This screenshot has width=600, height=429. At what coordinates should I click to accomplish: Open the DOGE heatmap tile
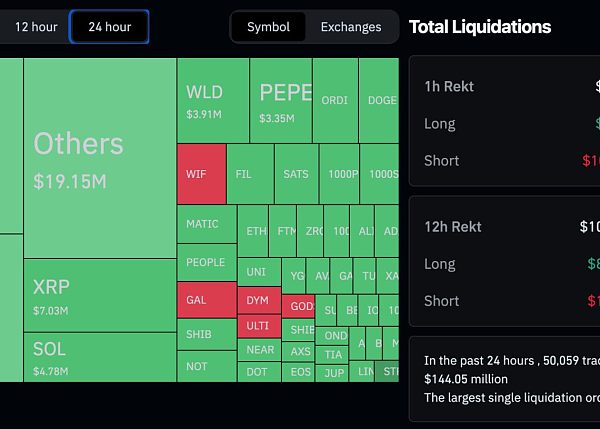coord(380,101)
